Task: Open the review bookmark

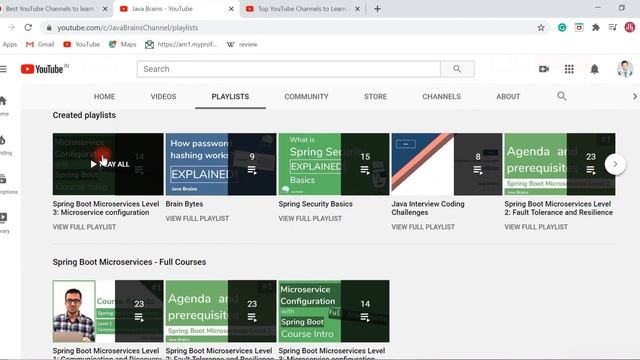Action: (242, 44)
